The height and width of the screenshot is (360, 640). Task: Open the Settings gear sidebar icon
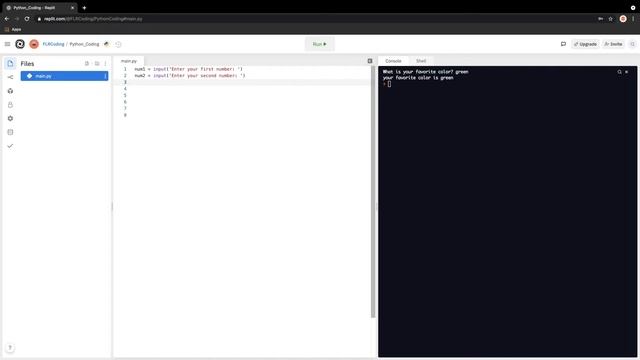10,118
